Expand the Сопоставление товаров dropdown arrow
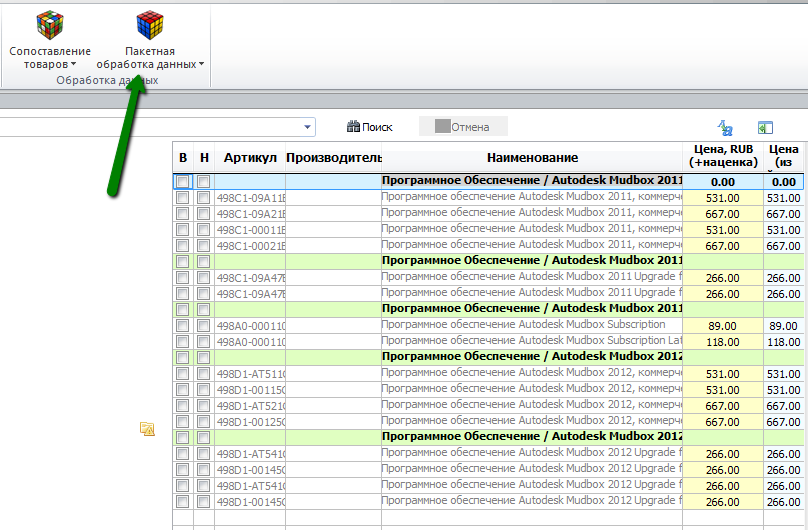The width and height of the screenshot is (808, 530). [x=73, y=64]
